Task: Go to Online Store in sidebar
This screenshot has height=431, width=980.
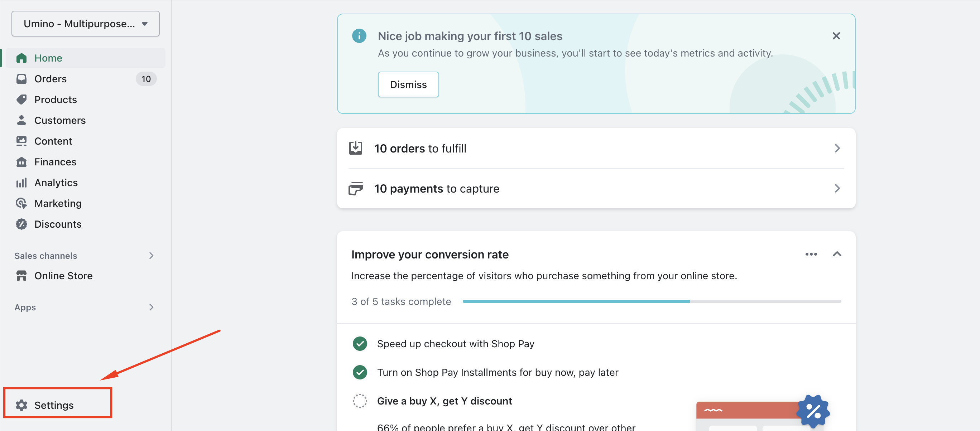Action: click(x=63, y=276)
